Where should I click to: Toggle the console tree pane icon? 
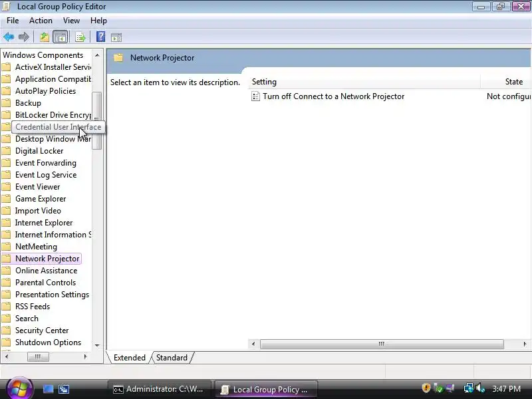pos(61,37)
